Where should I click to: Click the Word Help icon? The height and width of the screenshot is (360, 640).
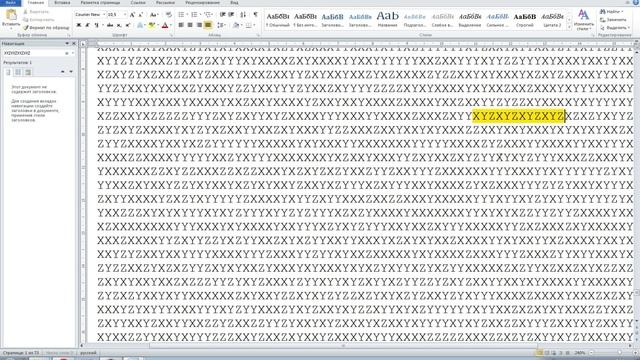click(x=636, y=2)
